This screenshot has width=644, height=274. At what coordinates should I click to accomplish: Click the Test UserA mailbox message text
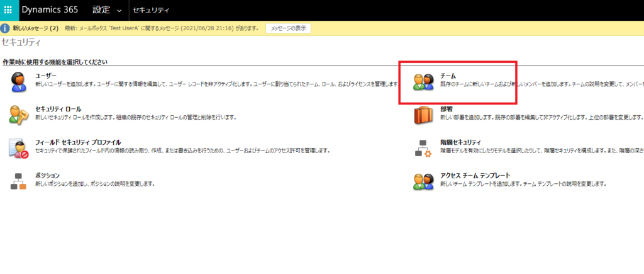tap(162, 28)
